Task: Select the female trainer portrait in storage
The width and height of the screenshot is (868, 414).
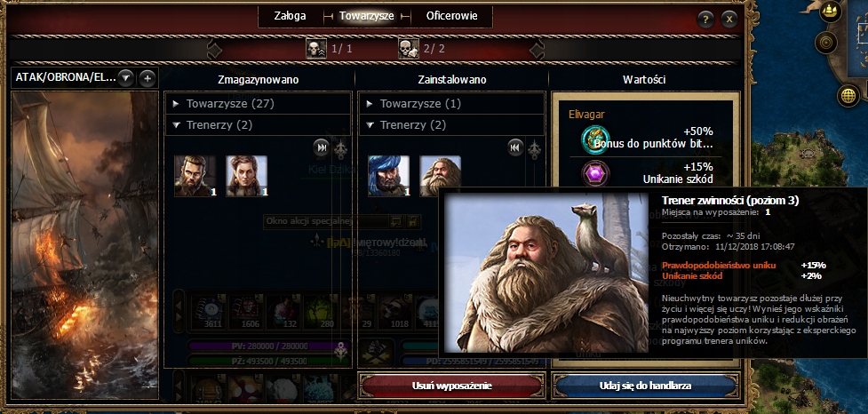Action: tap(247, 176)
